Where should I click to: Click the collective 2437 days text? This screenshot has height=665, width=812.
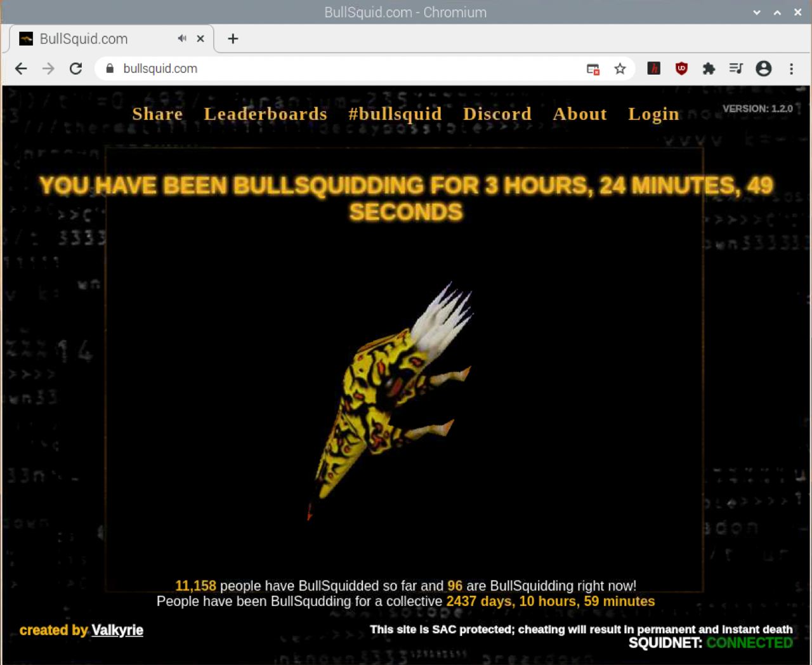[550, 601]
